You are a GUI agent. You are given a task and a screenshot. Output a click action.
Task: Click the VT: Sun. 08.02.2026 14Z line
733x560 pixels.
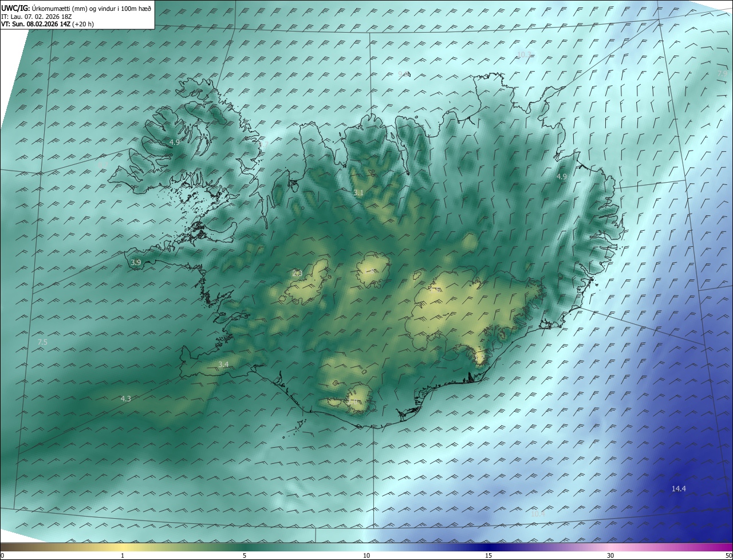(x=48, y=24)
